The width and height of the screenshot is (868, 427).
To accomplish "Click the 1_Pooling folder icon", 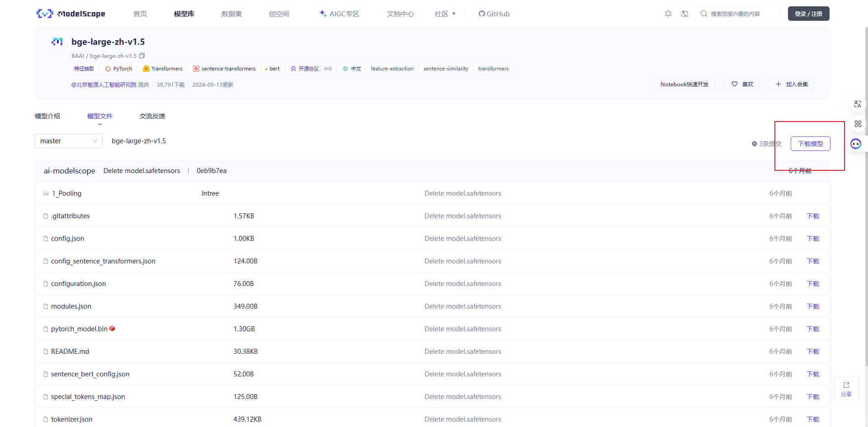I will coord(46,193).
